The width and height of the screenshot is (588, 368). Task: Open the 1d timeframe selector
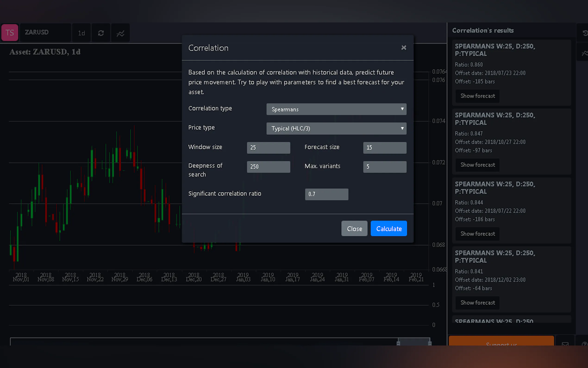tap(81, 33)
